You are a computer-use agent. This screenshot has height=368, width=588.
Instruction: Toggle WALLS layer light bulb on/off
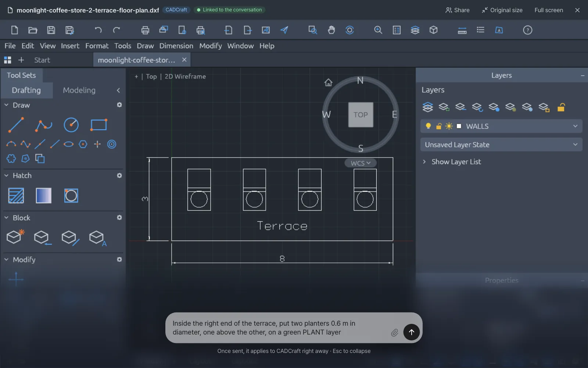click(428, 126)
